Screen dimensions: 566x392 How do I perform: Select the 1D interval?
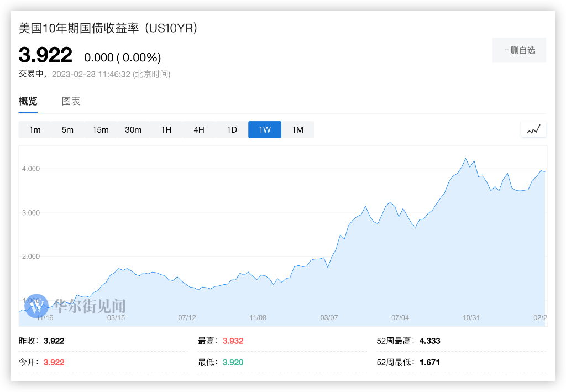(x=232, y=129)
